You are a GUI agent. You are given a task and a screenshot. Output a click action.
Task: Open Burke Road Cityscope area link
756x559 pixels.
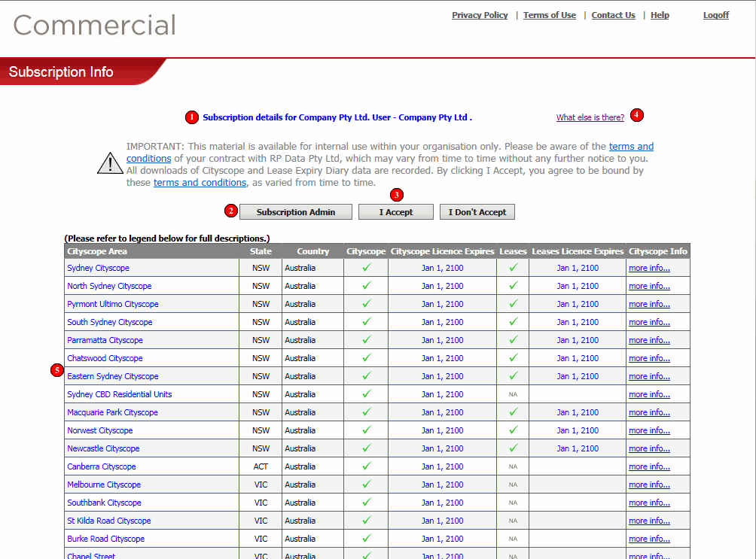coord(106,539)
